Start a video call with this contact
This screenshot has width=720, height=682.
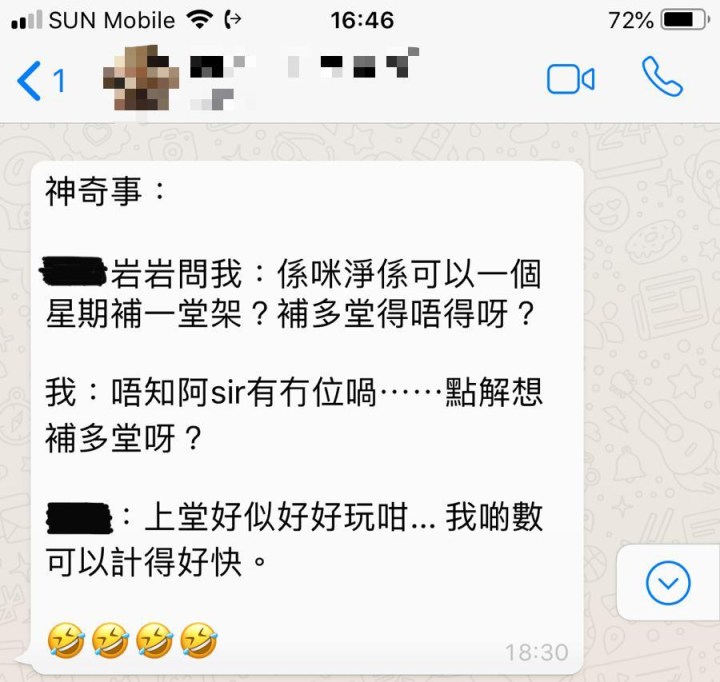(570, 79)
